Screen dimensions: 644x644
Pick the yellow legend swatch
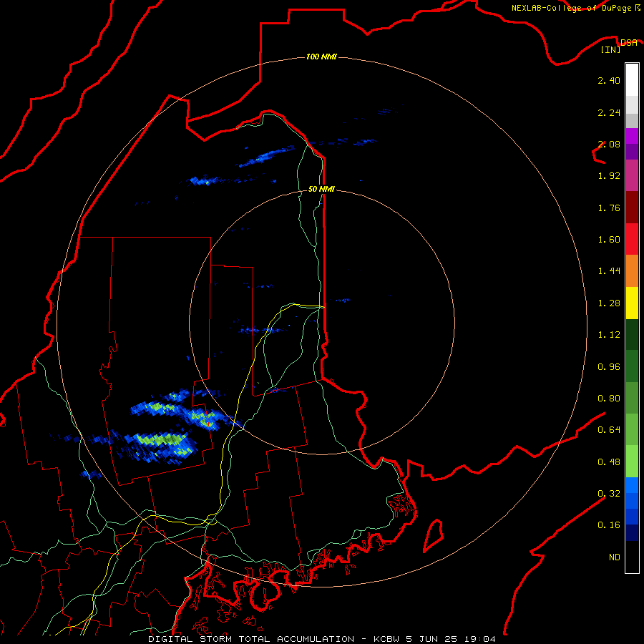point(632,303)
